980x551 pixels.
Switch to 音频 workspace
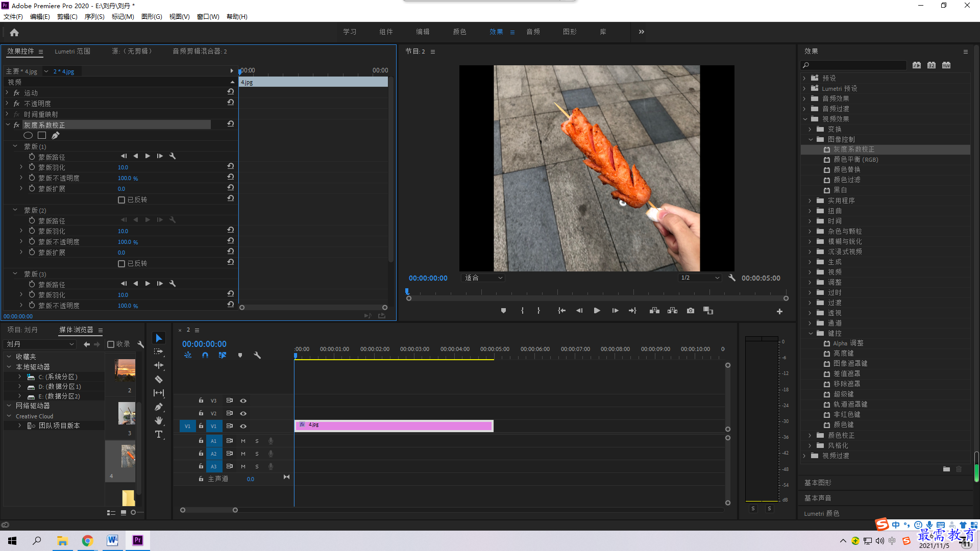point(533,32)
